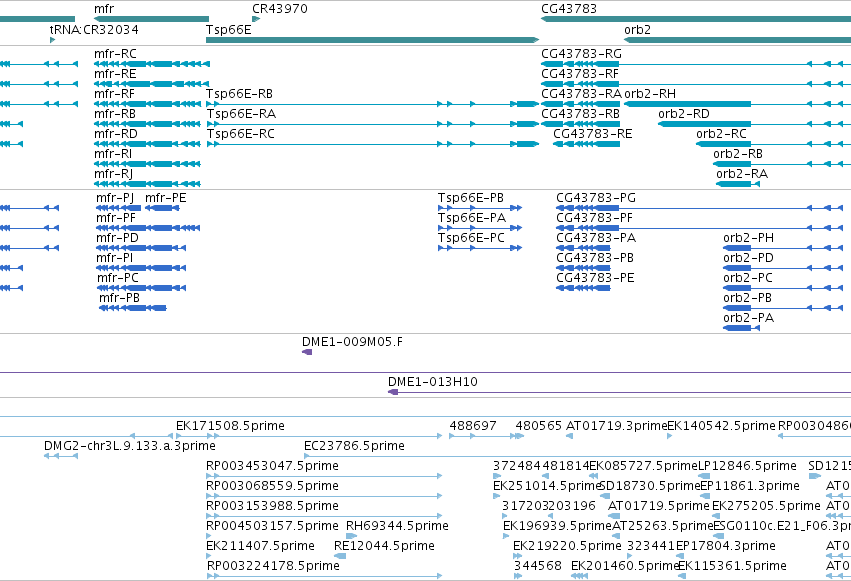Select transcript Tsp66E-RA

point(372,124)
